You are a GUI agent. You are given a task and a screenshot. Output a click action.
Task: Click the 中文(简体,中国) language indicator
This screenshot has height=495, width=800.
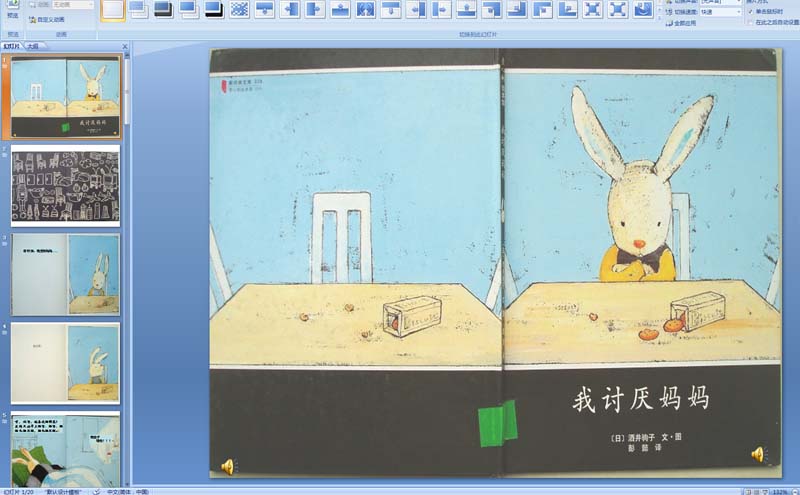tap(127, 492)
